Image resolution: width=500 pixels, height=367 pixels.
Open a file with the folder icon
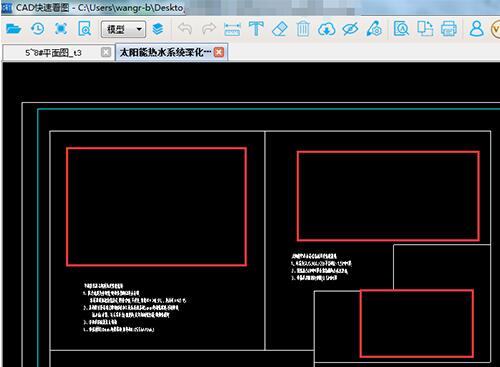tap(14, 29)
